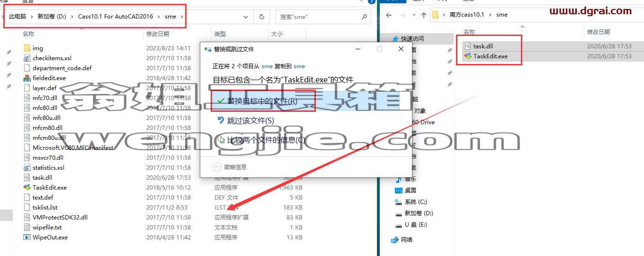644x256 pixels.
Task: Select statistics.xsl file icon
Action: (27, 167)
